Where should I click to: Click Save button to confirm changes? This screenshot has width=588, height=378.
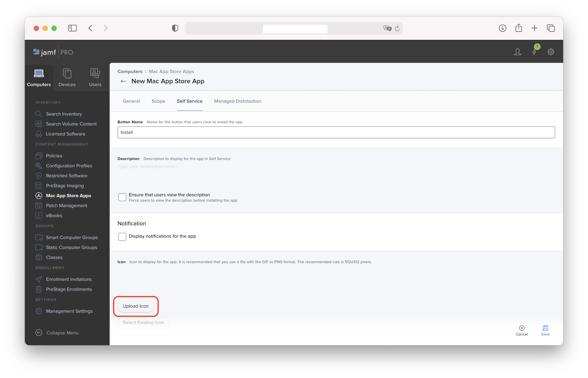[x=545, y=330]
